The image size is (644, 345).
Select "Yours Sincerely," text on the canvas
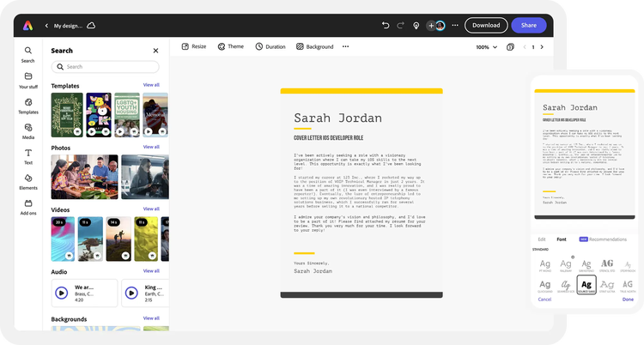312,263
